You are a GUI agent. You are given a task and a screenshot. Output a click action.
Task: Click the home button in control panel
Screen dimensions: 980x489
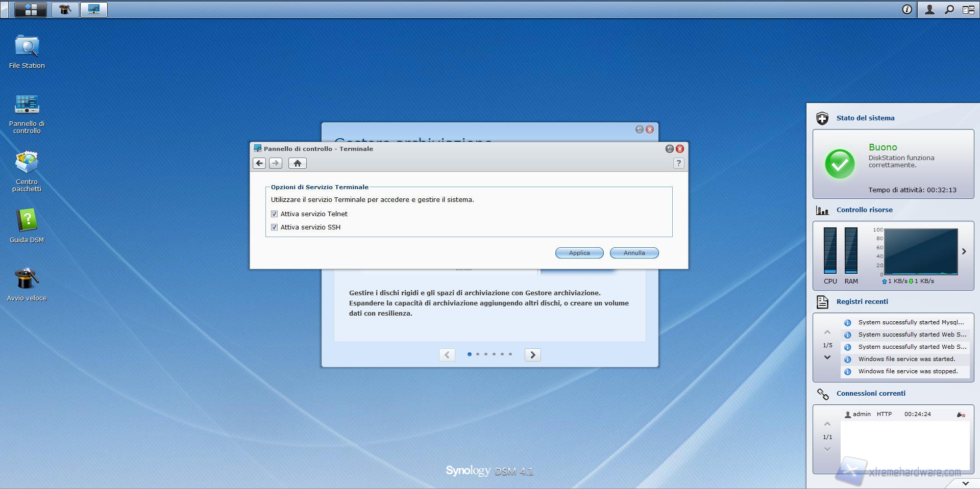(x=297, y=163)
